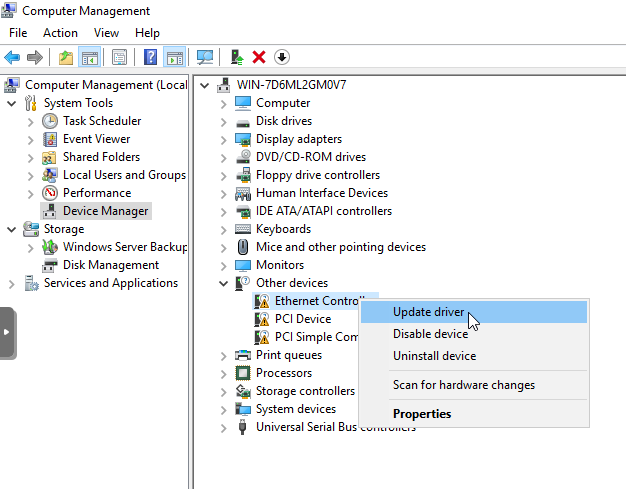Click the Up one level folder icon

(66, 57)
